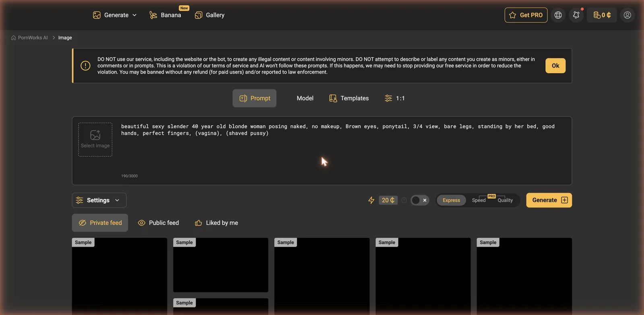Open the Generate menu in the top navigation
The width and height of the screenshot is (644, 315).
click(115, 15)
